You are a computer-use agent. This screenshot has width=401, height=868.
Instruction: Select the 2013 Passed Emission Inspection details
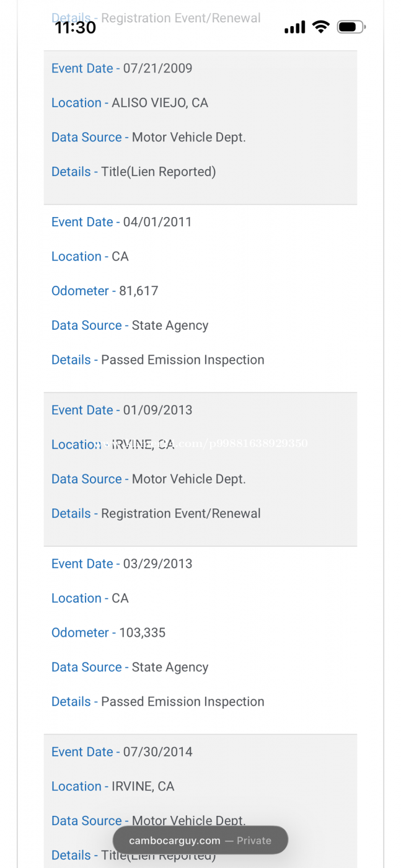coord(157,701)
